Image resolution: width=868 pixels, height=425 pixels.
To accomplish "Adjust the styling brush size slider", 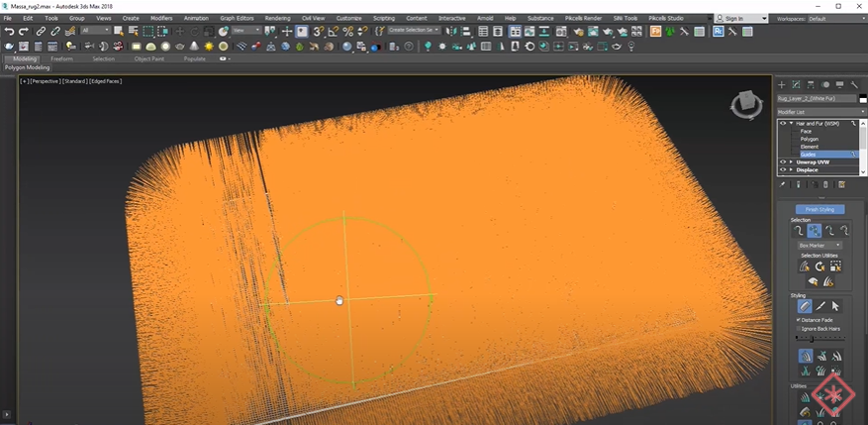I will pos(814,339).
